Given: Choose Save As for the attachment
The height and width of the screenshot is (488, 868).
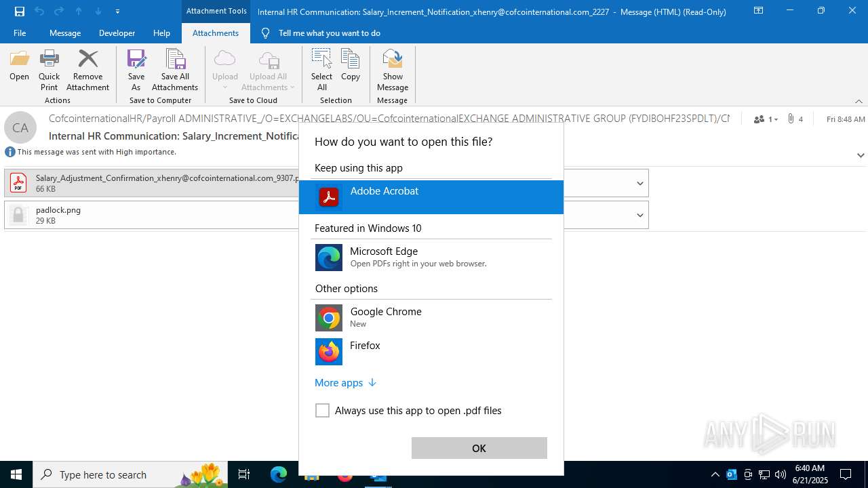Looking at the screenshot, I should [x=136, y=70].
